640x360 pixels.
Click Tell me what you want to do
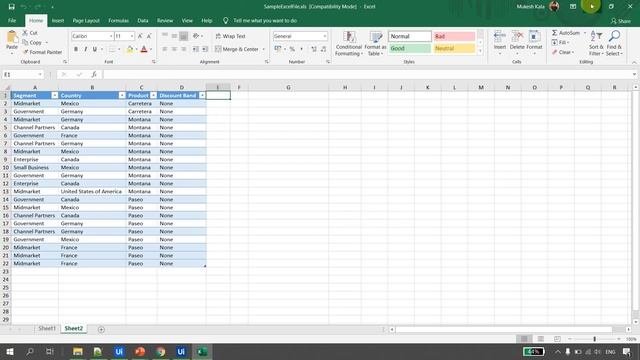pyautogui.click(x=265, y=20)
